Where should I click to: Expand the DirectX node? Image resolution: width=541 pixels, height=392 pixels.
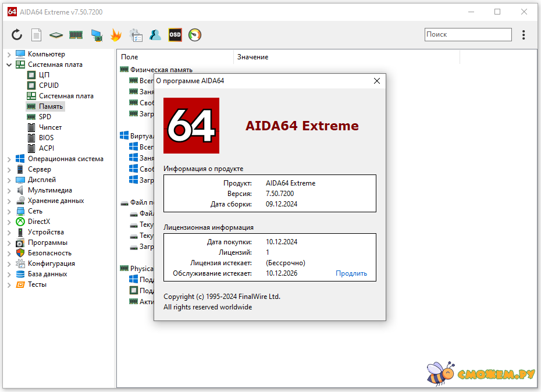9,222
